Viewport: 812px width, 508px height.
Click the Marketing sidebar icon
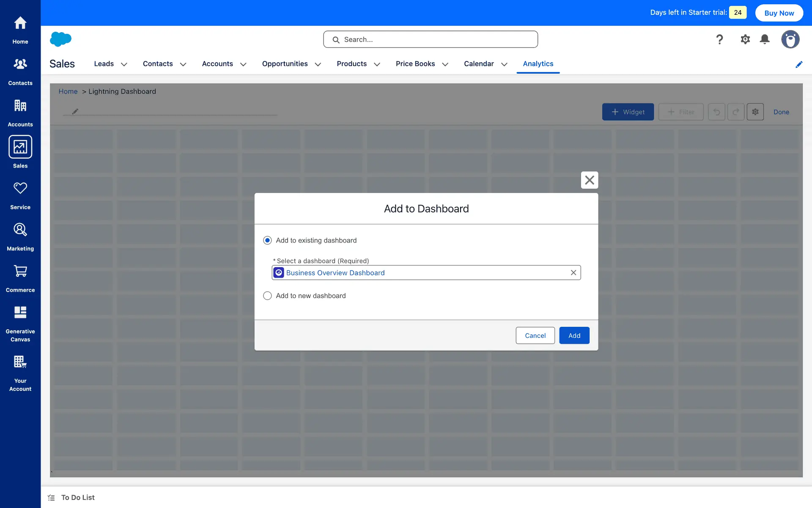pyautogui.click(x=20, y=230)
